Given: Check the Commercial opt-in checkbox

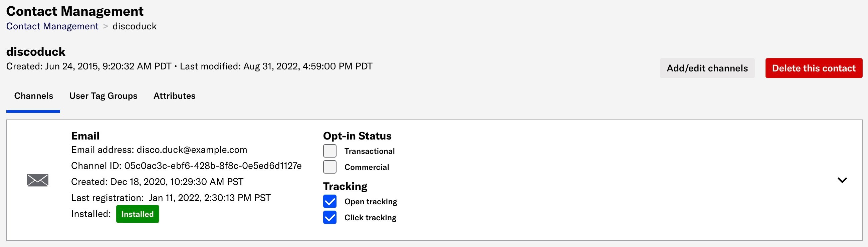Looking at the screenshot, I should (x=330, y=167).
